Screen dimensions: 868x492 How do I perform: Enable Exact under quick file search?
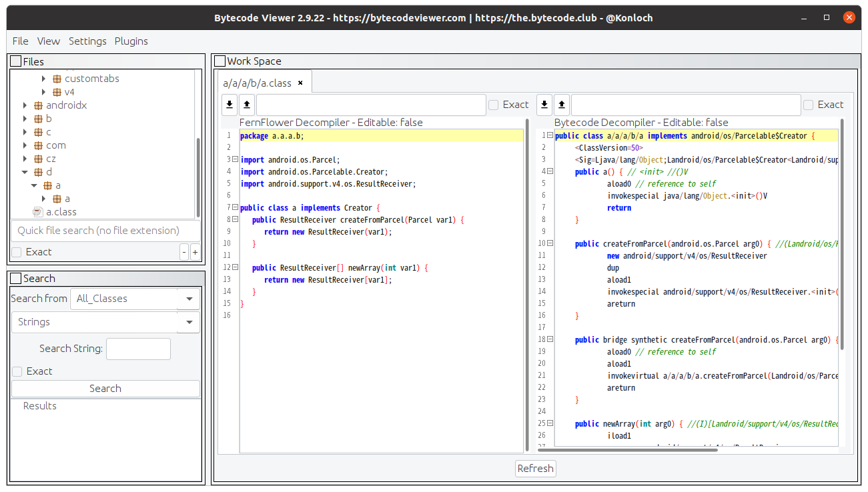[17, 252]
